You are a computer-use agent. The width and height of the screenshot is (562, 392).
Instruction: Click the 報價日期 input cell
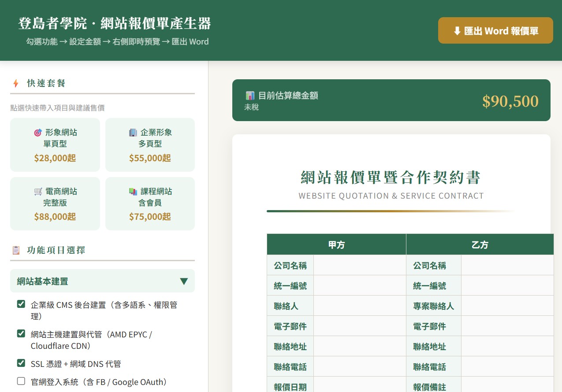coord(360,385)
